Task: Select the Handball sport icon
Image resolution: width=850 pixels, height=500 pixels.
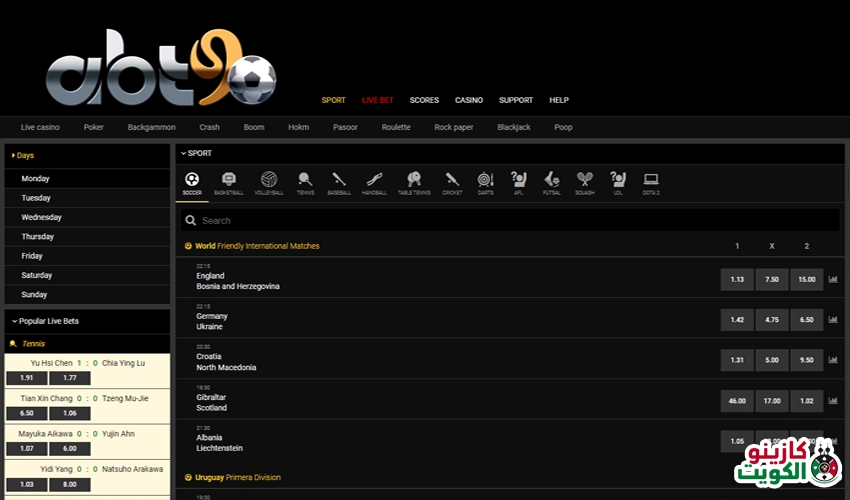Action: point(374,182)
